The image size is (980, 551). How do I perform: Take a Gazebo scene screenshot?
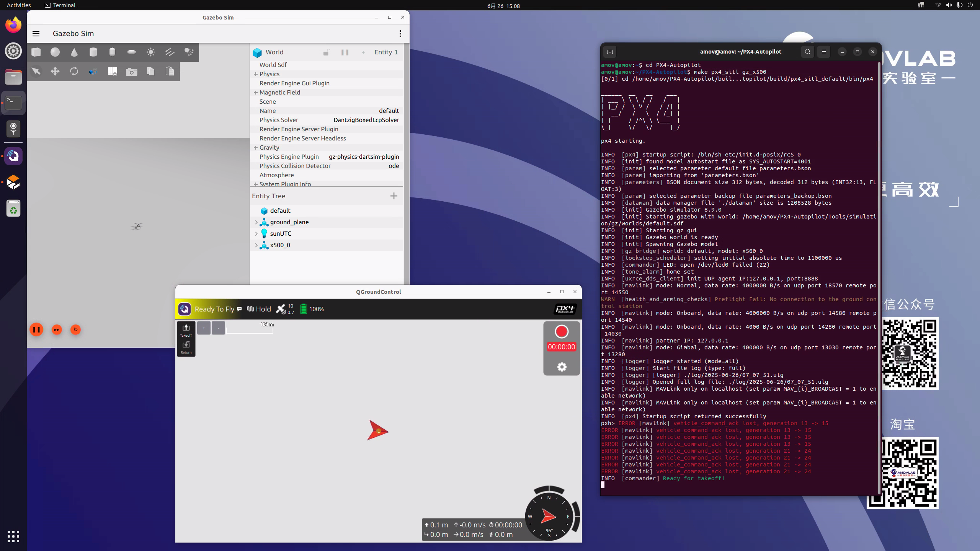coord(132,71)
